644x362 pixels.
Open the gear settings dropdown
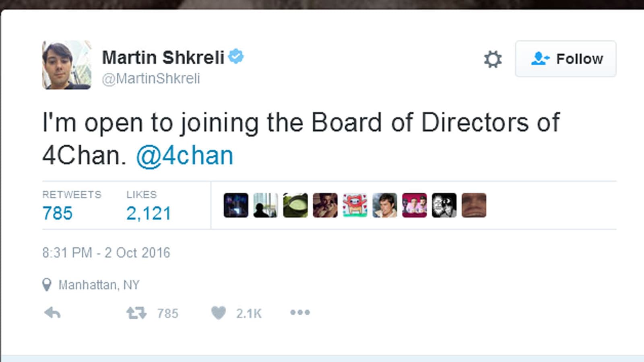coord(493,59)
